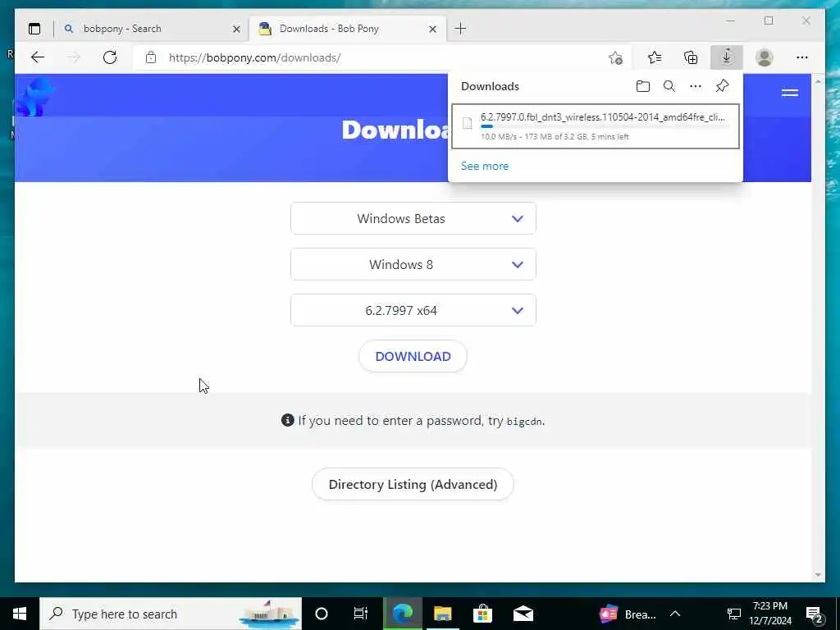Open the Mail app from taskbar

(523, 614)
